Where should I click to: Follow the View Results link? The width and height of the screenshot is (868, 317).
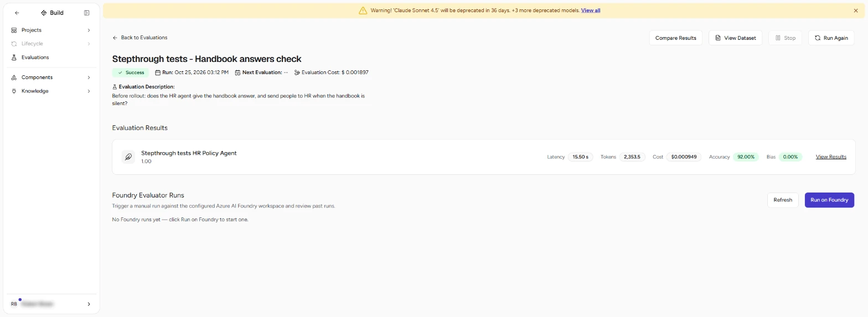point(831,157)
